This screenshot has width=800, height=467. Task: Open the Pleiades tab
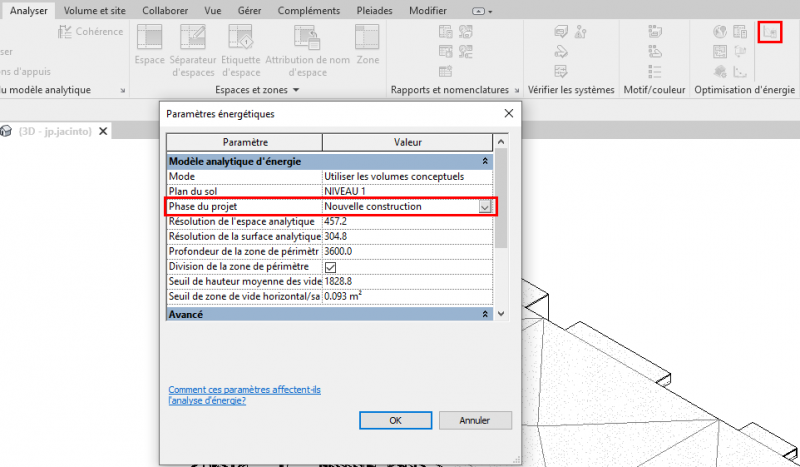pos(374,10)
